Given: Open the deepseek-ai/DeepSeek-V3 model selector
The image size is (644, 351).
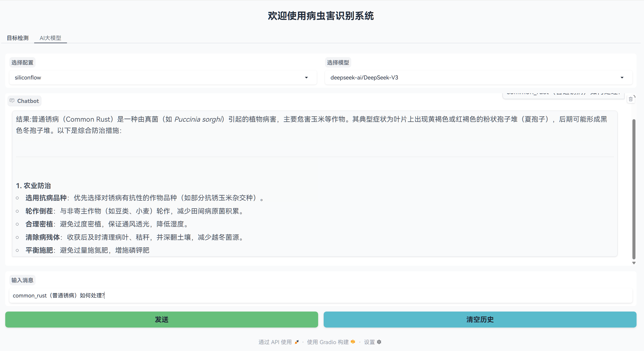Looking at the screenshot, I should coord(479,78).
